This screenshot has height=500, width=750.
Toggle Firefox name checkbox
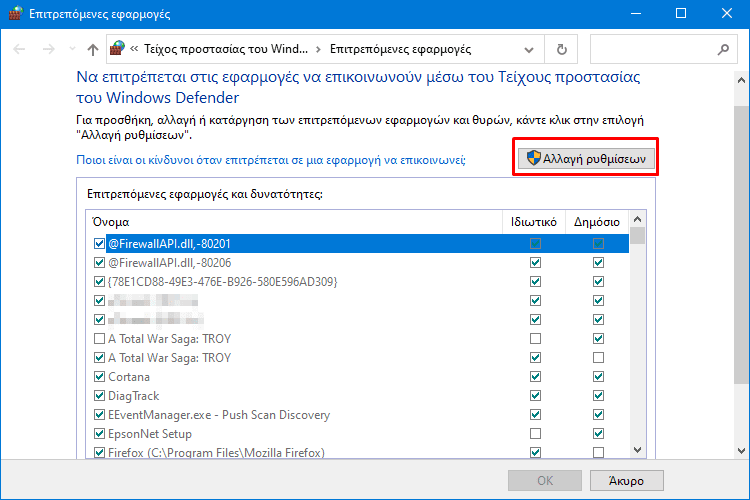tap(99, 452)
